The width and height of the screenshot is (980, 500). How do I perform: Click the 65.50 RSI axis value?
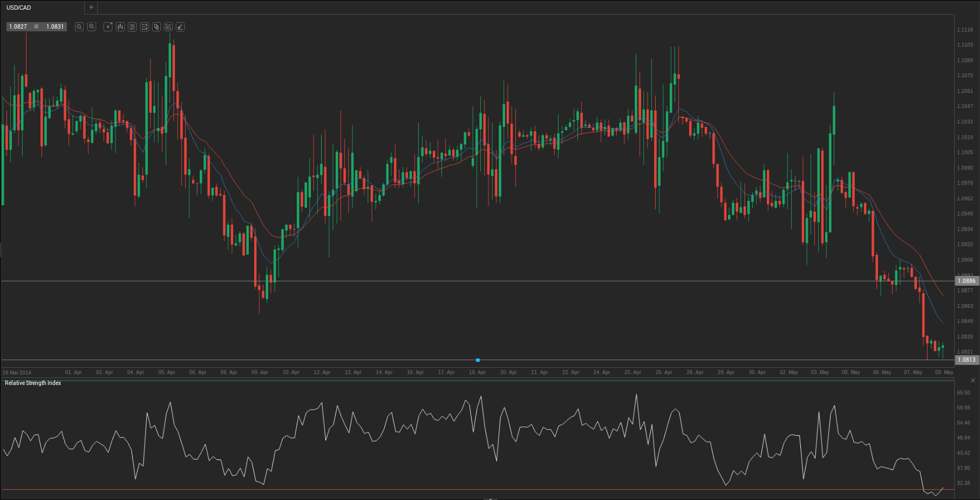click(963, 393)
